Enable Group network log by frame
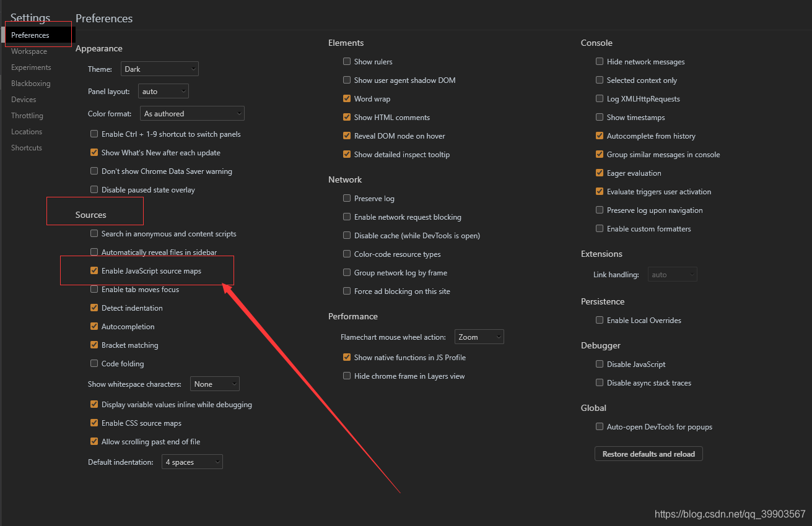Image resolution: width=812 pixels, height=526 pixels. coord(347,272)
